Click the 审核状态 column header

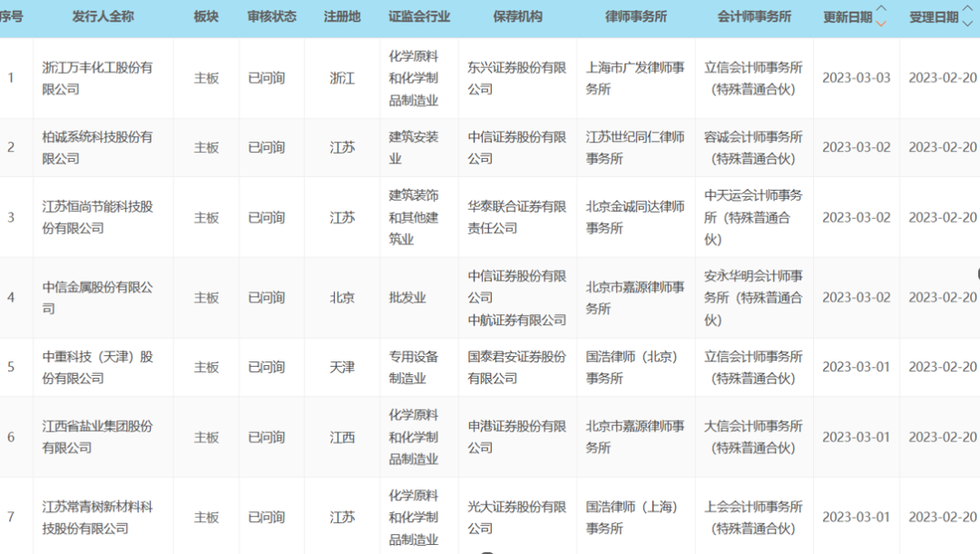pos(271,17)
